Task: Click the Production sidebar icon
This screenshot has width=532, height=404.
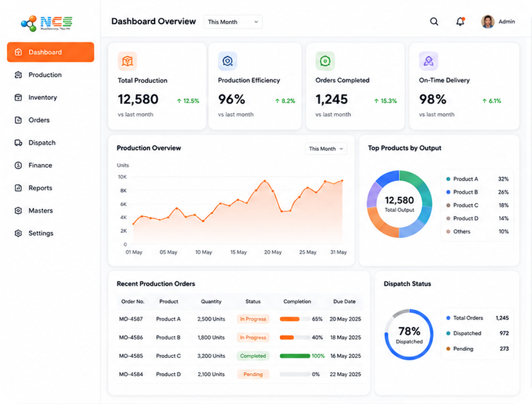Action: (18, 75)
